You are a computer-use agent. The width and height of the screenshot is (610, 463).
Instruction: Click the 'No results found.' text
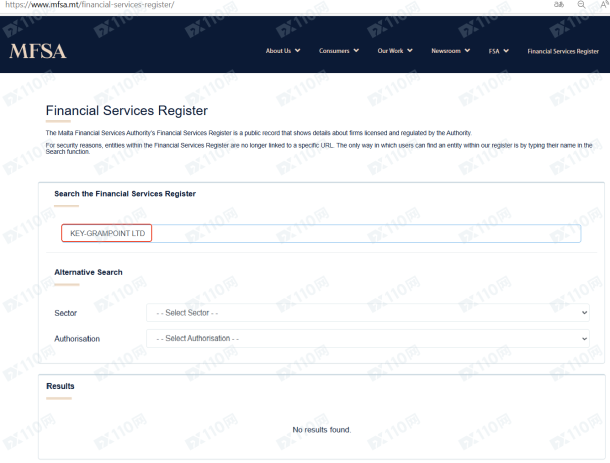pos(322,430)
